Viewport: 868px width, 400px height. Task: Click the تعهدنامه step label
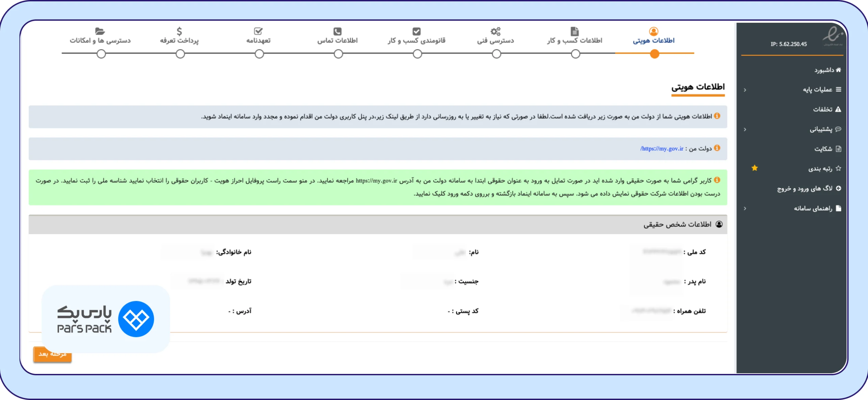[258, 41]
